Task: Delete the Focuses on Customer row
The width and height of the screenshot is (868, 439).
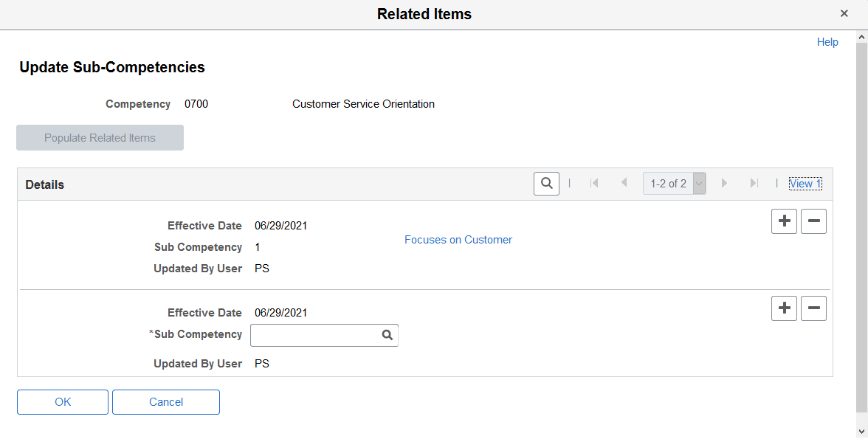Action: tap(813, 221)
